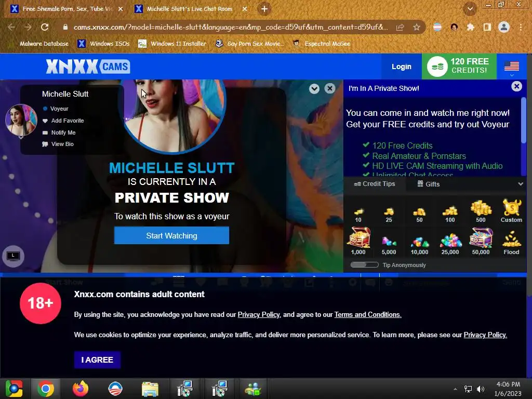Image resolution: width=532 pixels, height=399 pixels.
Task: Open the Login link
Action: click(402, 66)
